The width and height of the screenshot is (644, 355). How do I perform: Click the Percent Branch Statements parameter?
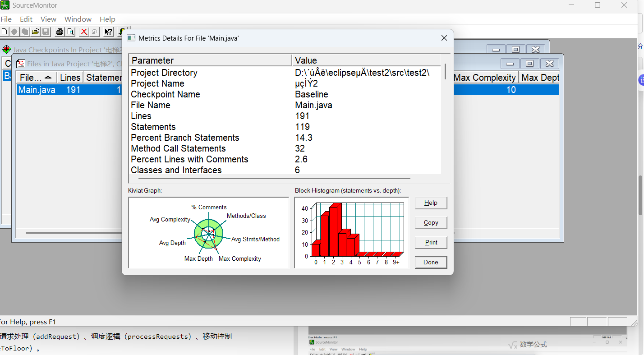pyautogui.click(x=185, y=138)
